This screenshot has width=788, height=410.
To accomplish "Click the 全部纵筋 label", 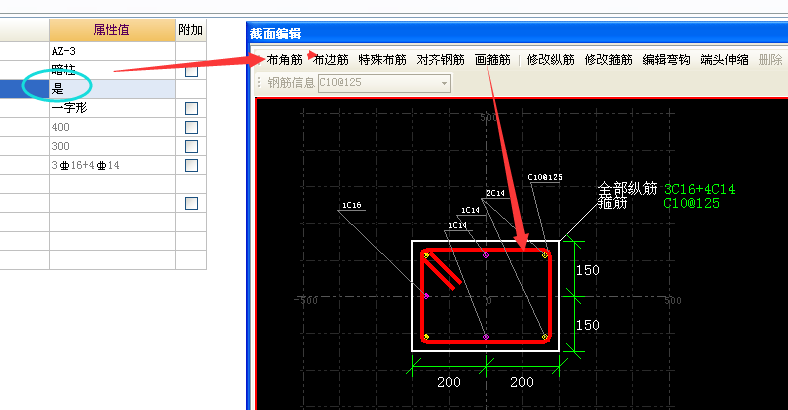I will tap(628, 189).
